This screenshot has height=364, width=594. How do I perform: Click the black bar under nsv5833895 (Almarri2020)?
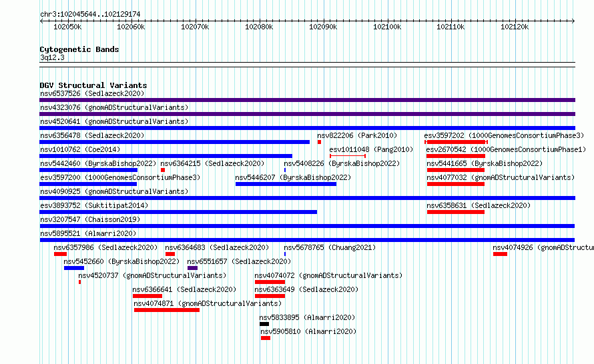point(264,324)
